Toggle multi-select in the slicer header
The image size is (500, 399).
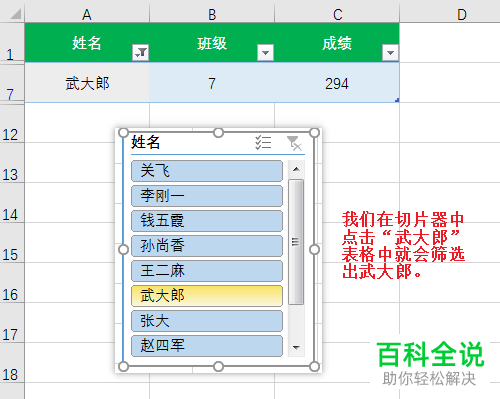(263, 143)
